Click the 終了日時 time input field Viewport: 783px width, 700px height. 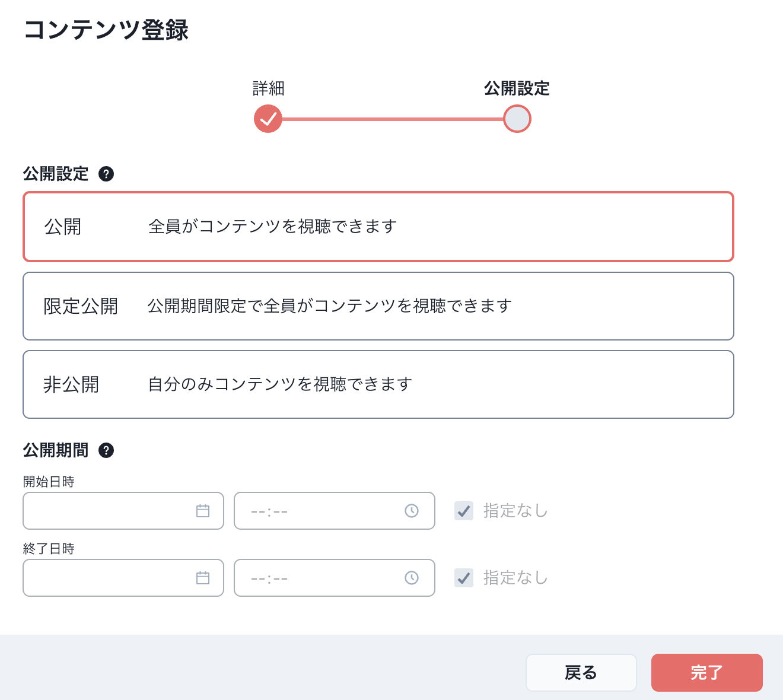click(335, 578)
